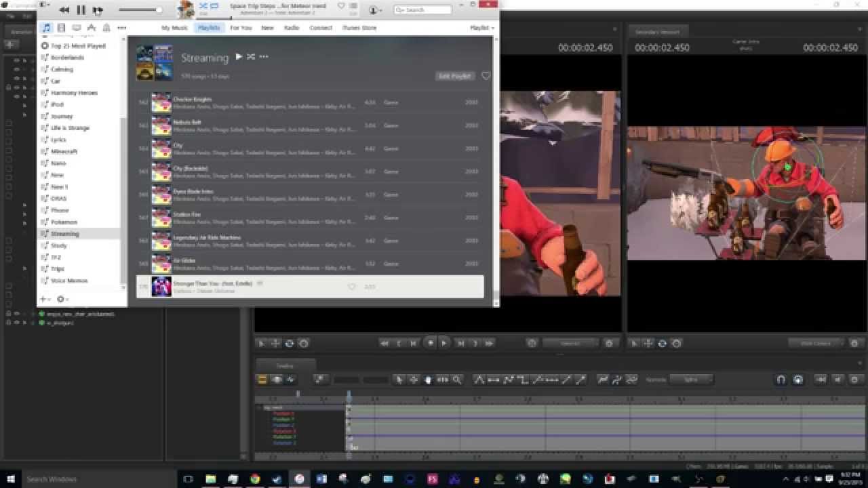Screen dimensions: 868x488
Task: Jump to first frame in viewport transport
Action: point(384,344)
